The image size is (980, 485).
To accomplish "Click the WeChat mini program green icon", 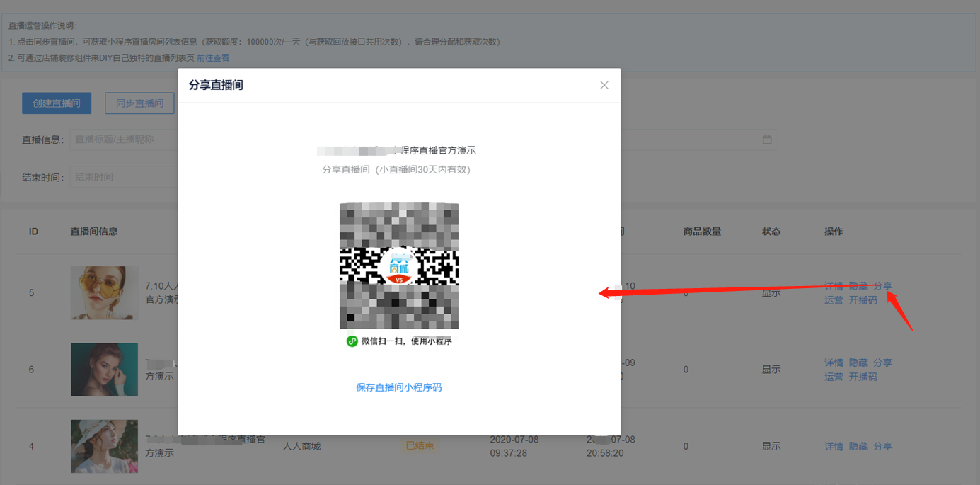I will pyautogui.click(x=352, y=341).
